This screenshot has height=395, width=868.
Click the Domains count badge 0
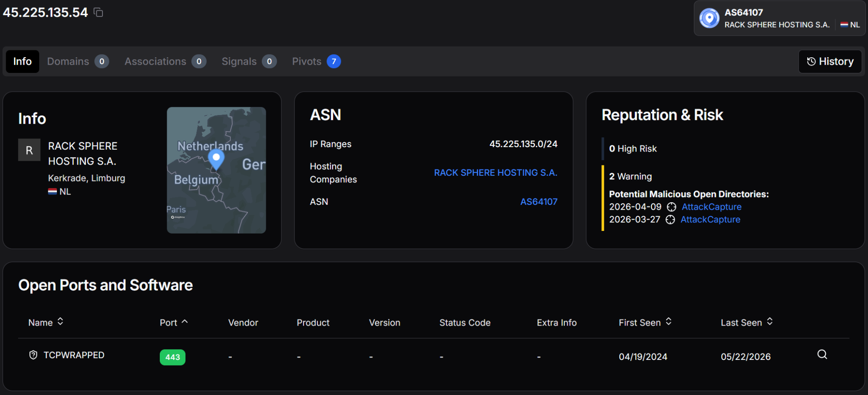tap(102, 62)
